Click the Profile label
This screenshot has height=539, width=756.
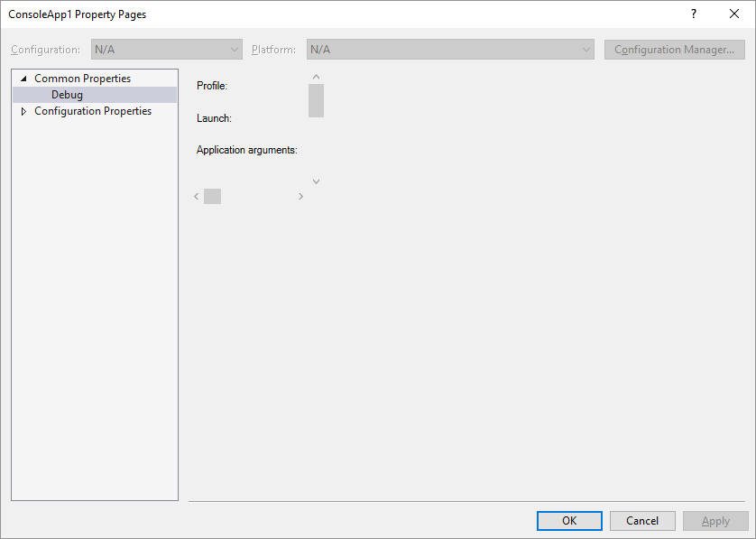(x=212, y=86)
